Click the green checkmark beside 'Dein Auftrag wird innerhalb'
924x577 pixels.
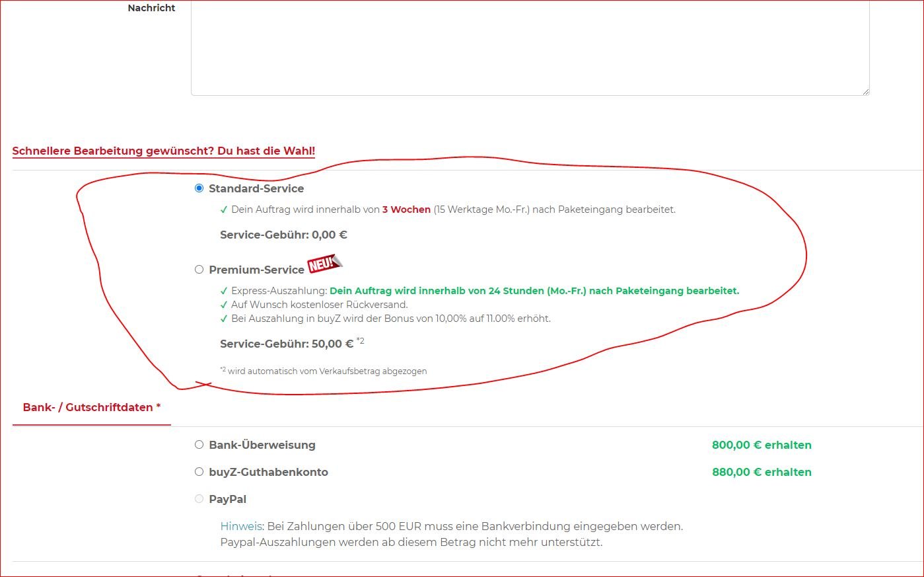pos(224,210)
